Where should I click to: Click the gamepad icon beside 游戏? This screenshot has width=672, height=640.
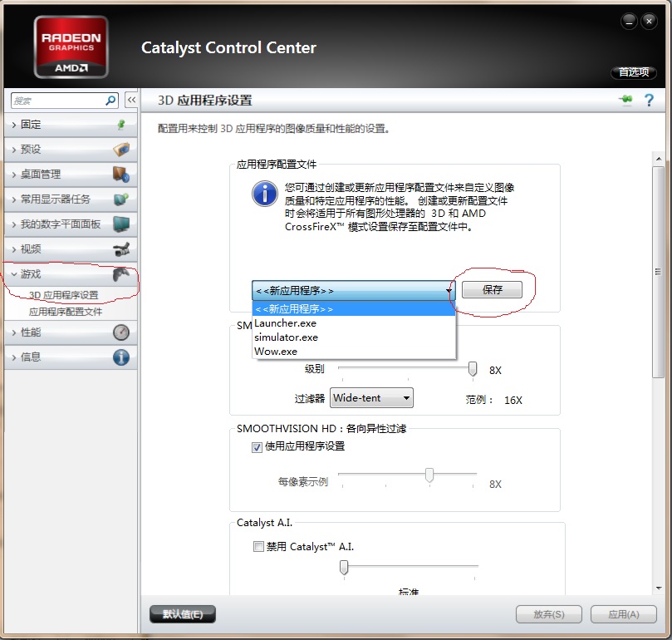click(121, 273)
